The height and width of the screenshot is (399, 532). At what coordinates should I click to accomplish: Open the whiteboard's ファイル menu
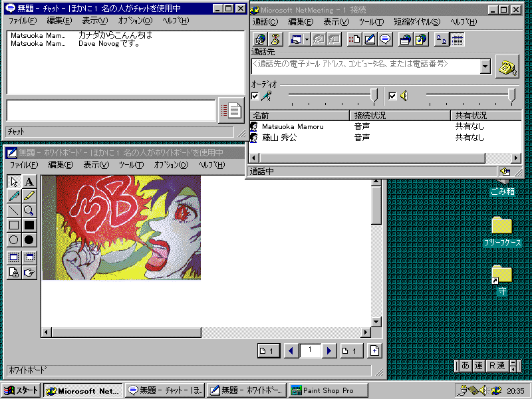[24, 165]
